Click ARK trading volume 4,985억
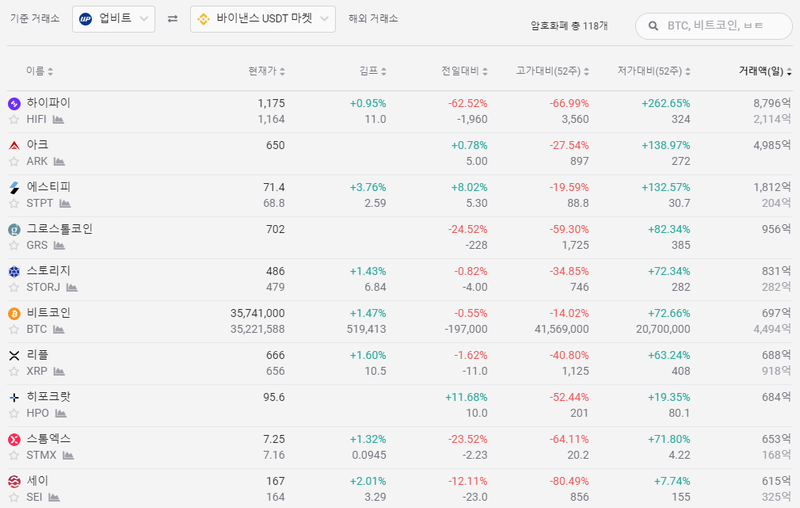This screenshot has width=800, height=508. click(772, 145)
